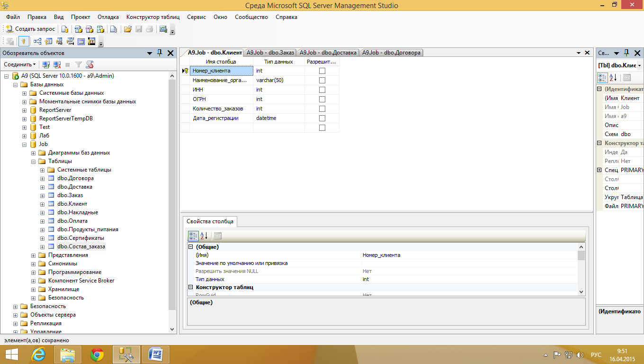The image size is (644, 364).
Task: Open the Соединить dropdown
Action: point(20,64)
